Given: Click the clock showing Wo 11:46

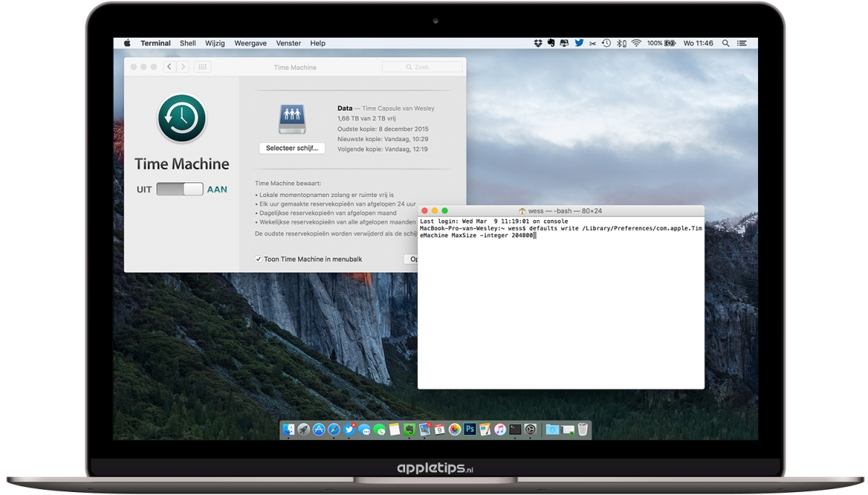Looking at the screenshot, I should coord(698,43).
